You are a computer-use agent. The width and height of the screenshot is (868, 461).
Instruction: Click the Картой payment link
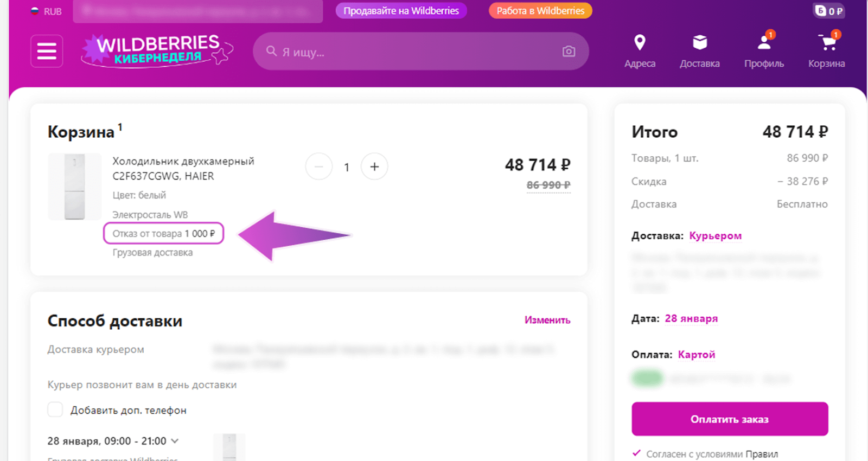pos(697,355)
